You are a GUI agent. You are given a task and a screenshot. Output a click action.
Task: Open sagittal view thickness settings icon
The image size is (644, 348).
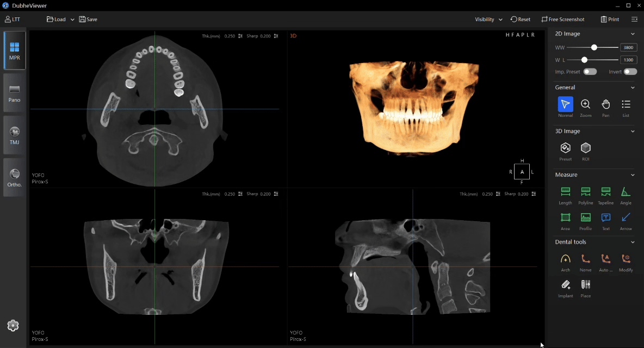click(498, 194)
